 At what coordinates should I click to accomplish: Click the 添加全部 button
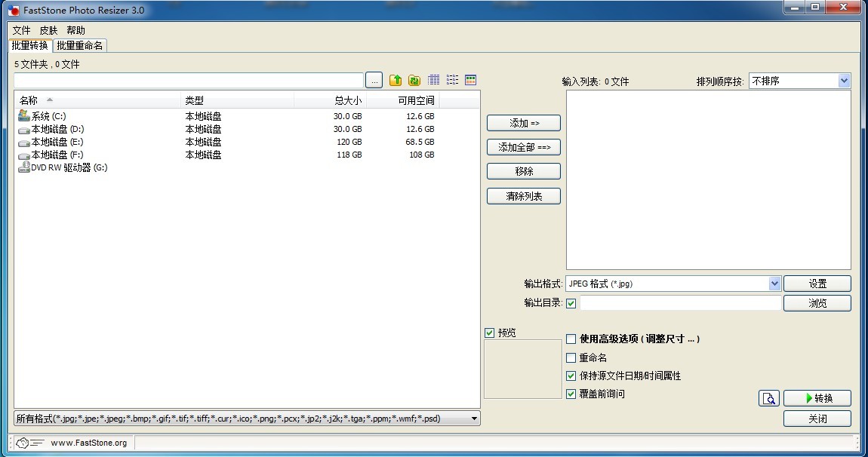pos(524,147)
